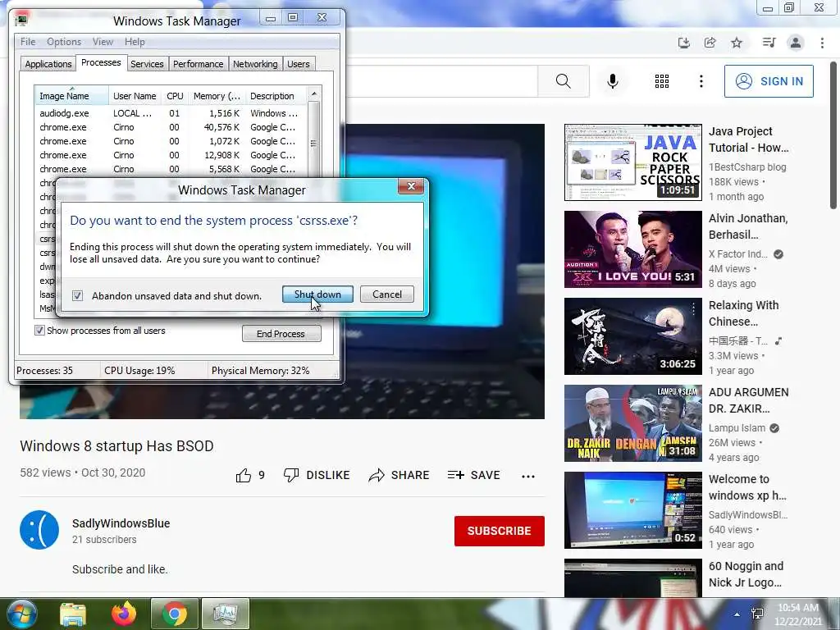The image size is (840, 630).
Task: Sort processes by Memory column
Action: coord(217,96)
